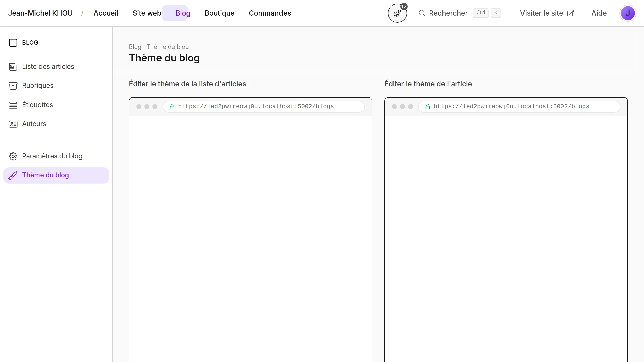The height and width of the screenshot is (362, 644).
Task: Click the Blog breadcrumb link
Action: (x=135, y=47)
